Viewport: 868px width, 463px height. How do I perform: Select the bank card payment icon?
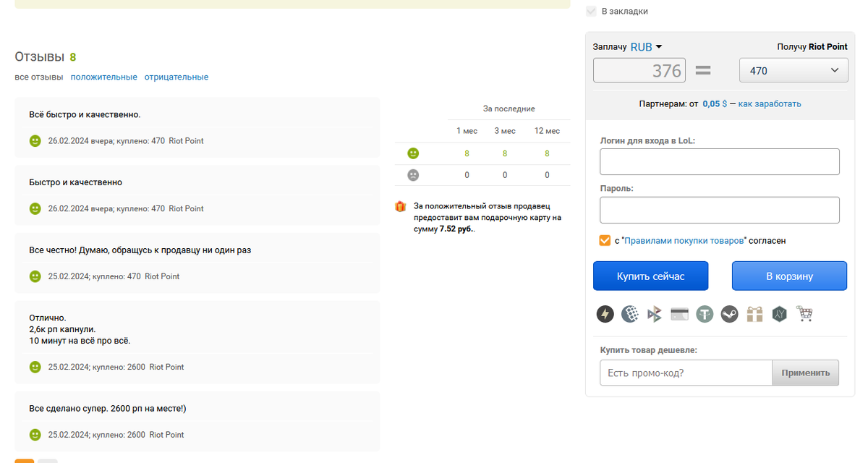pos(680,314)
